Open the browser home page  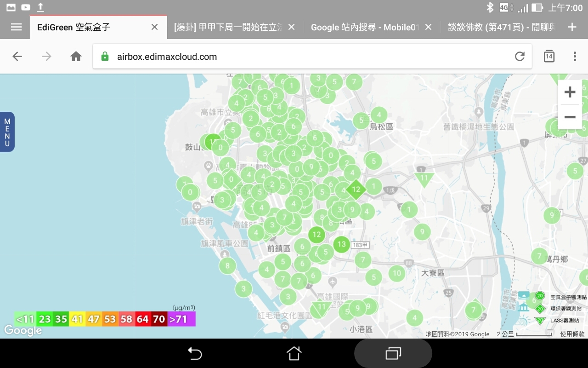(76, 57)
